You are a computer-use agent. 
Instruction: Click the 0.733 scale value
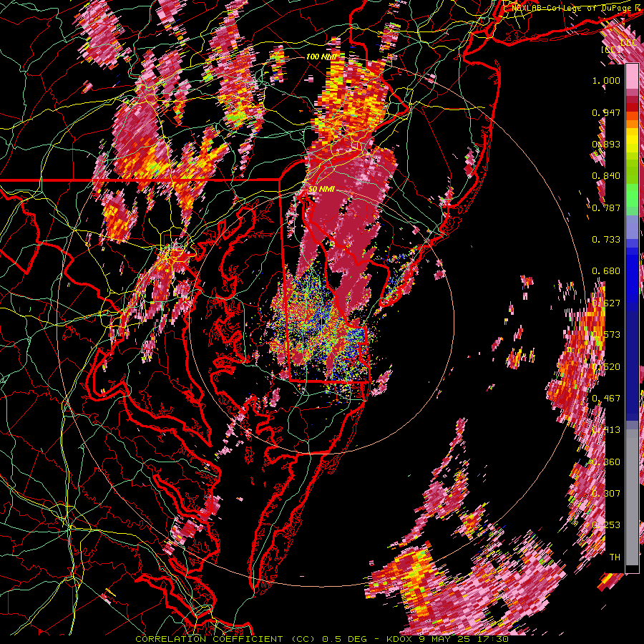click(606, 239)
